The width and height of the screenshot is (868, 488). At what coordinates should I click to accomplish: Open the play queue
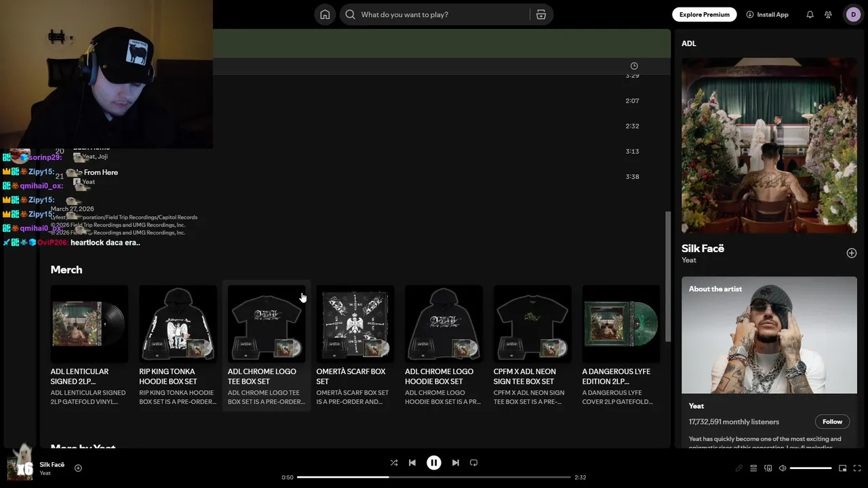[x=753, y=468]
